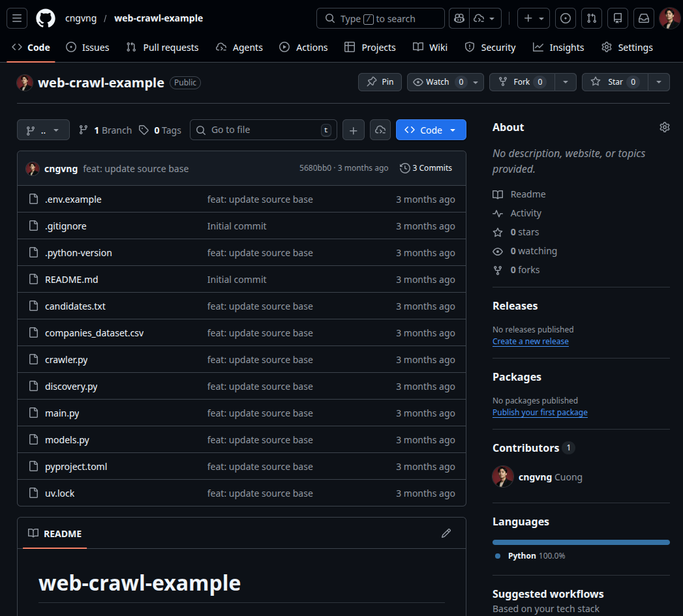
Task: Open Watch notification options
Action: pyautogui.click(x=445, y=82)
